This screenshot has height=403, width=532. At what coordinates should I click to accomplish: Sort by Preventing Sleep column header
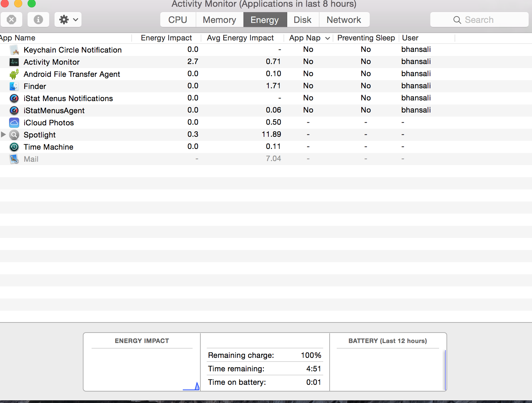click(366, 38)
